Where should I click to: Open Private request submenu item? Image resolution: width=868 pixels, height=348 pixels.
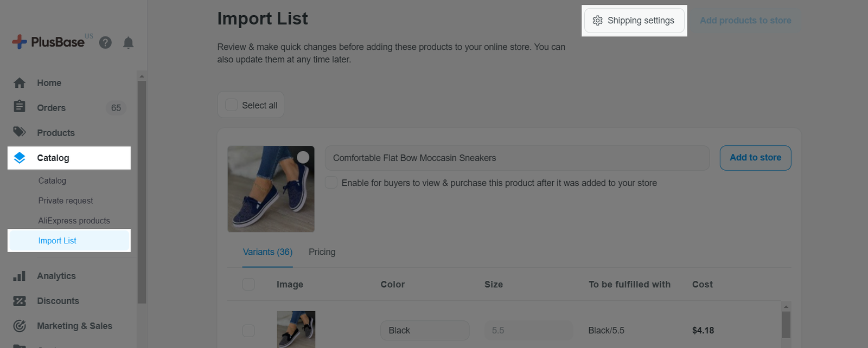click(x=66, y=201)
